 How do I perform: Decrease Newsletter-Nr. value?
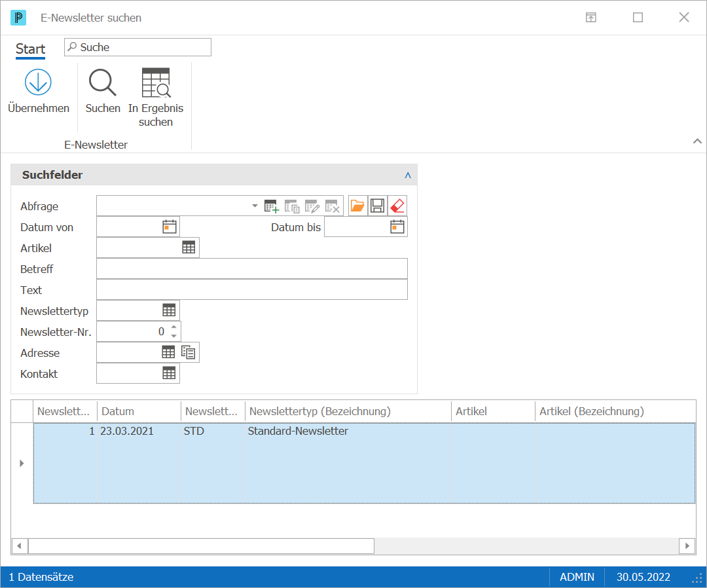pos(173,337)
